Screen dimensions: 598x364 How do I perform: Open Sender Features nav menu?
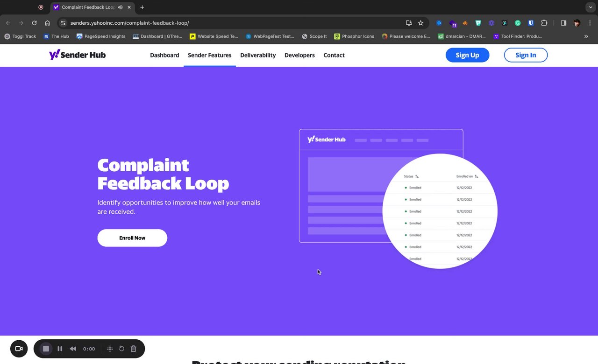[x=210, y=55]
